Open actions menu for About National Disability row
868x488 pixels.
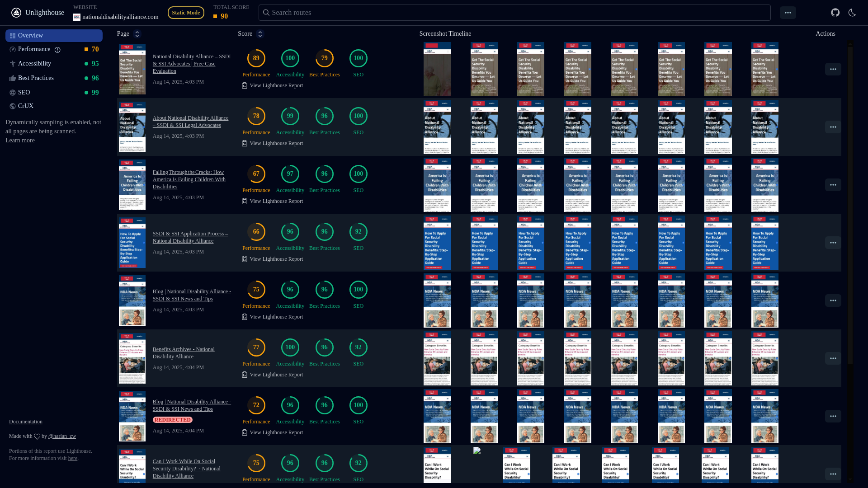click(x=833, y=127)
